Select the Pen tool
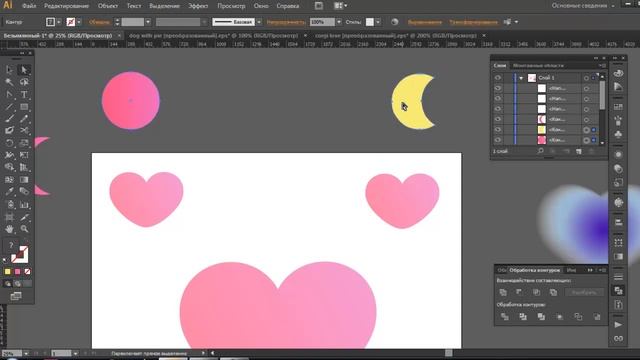The image size is (640, 360). click(x=9, y=95)
